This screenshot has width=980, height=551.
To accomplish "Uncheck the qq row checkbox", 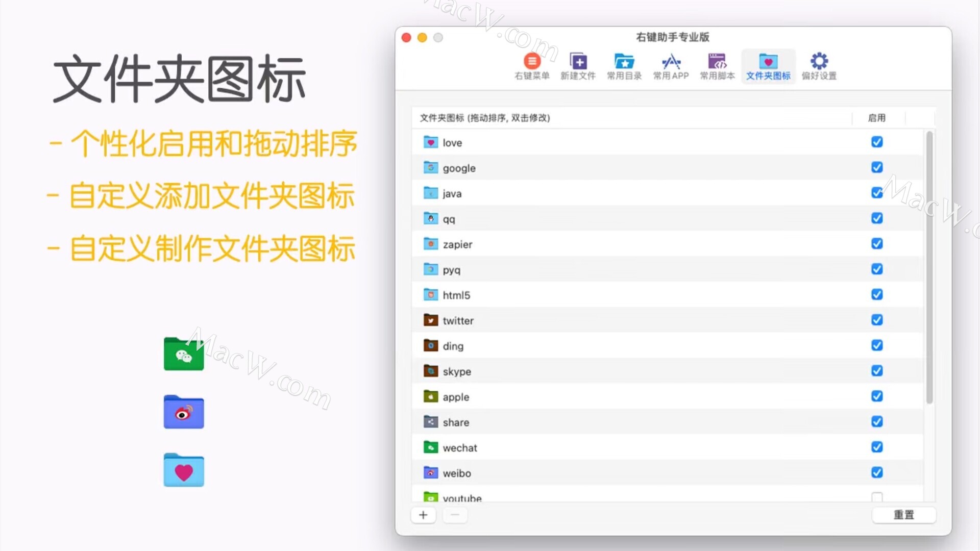I will click(x=877, y=218).
